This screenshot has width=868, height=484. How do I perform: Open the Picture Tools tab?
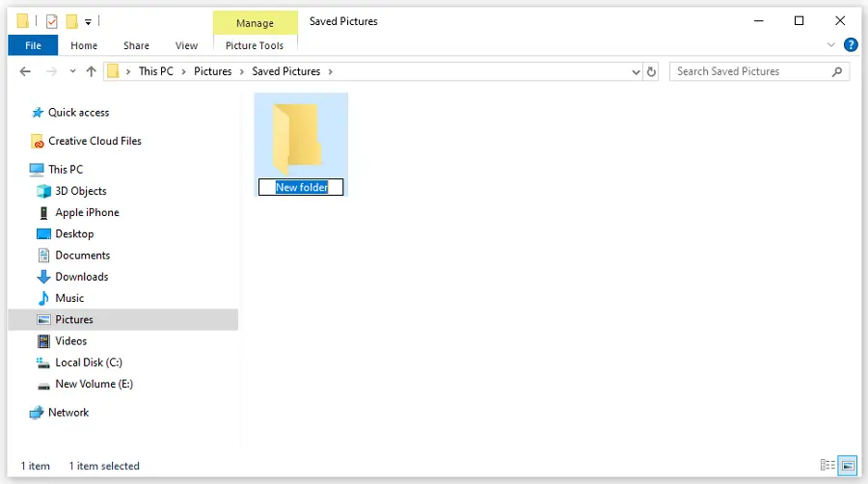[x=255, y=45]
